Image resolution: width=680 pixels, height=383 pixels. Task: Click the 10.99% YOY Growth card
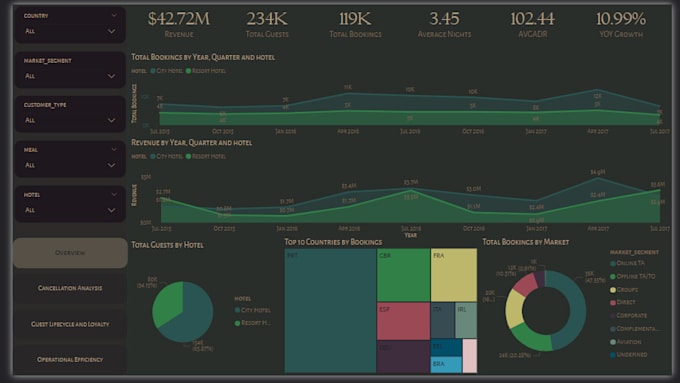click(621, 24)
